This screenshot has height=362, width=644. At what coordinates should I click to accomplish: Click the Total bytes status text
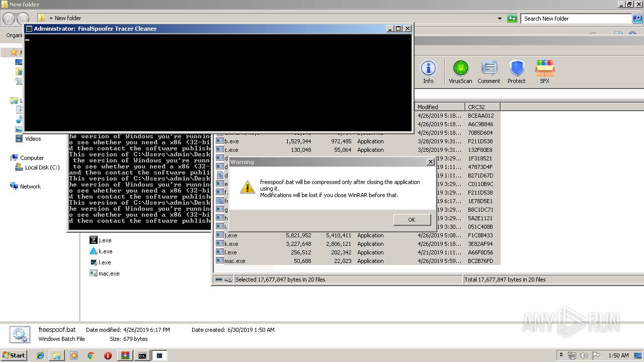point(505,280)
